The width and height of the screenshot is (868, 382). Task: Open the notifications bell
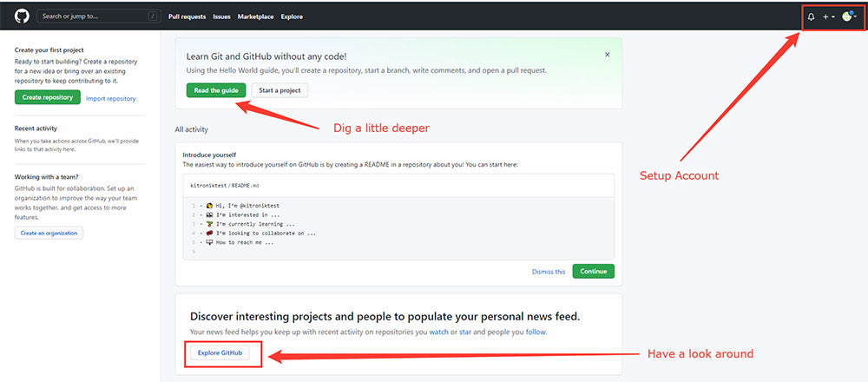811,16
